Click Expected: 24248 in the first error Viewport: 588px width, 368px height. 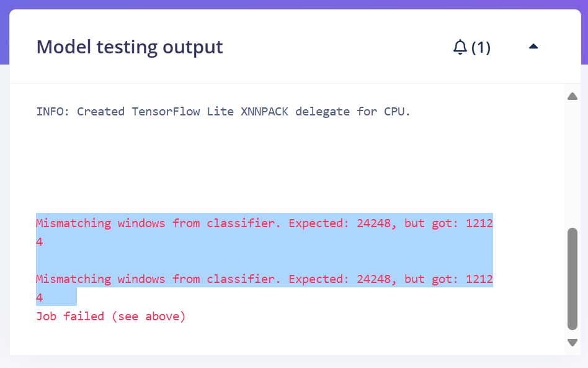(340, 223)
